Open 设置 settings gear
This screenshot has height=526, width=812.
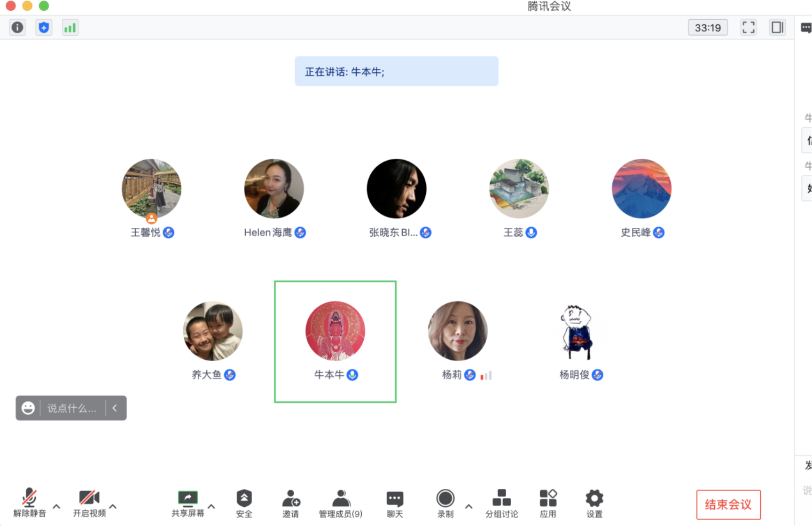pos(594,503)
